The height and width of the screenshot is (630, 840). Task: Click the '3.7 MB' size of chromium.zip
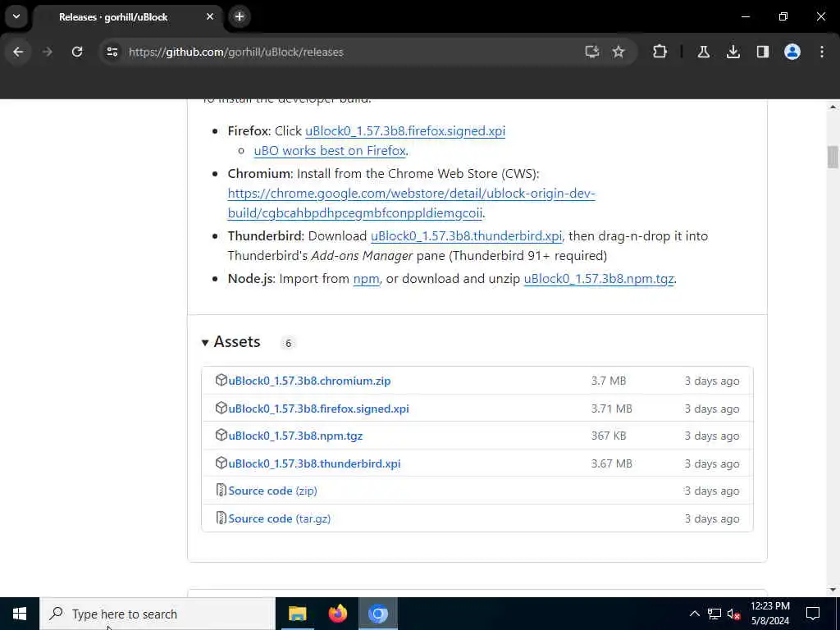608,381
